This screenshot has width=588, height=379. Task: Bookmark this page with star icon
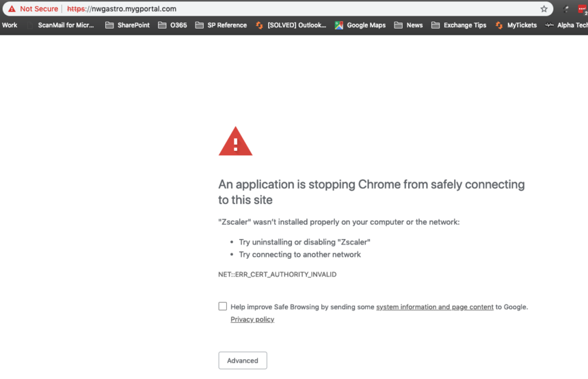(x=544, y=9)
